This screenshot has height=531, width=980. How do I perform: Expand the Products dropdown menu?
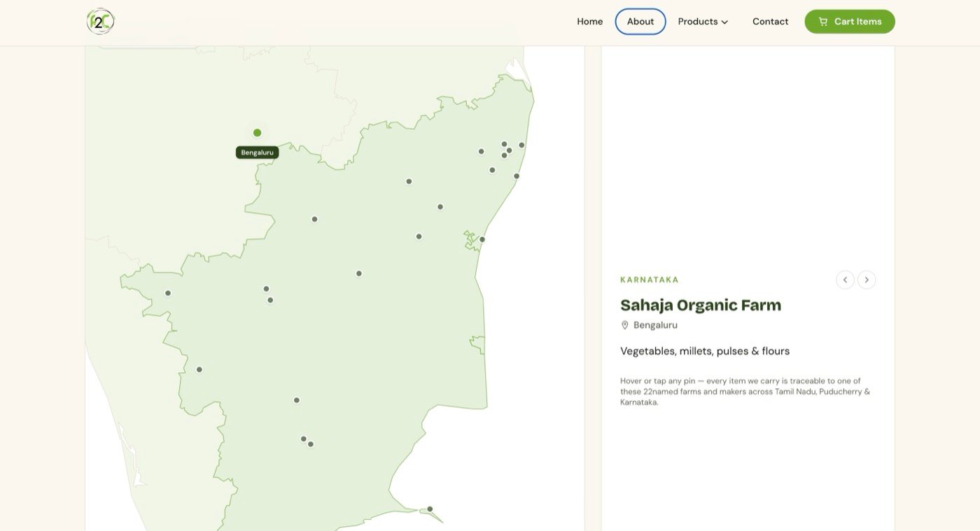pyautogui.click(x=703, y=22)
